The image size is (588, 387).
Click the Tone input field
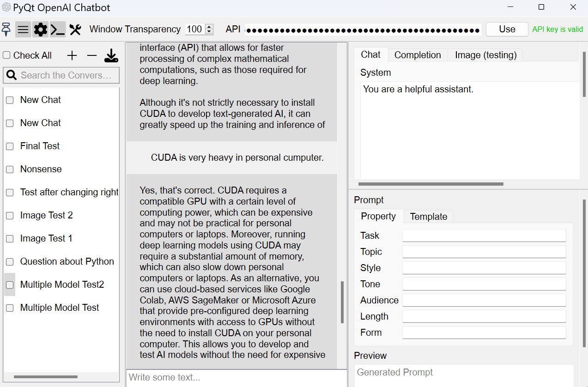(x=484, y=284)
